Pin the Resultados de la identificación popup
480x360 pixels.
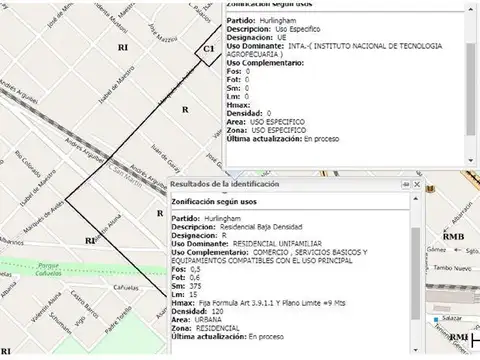[x=406, y=184]
